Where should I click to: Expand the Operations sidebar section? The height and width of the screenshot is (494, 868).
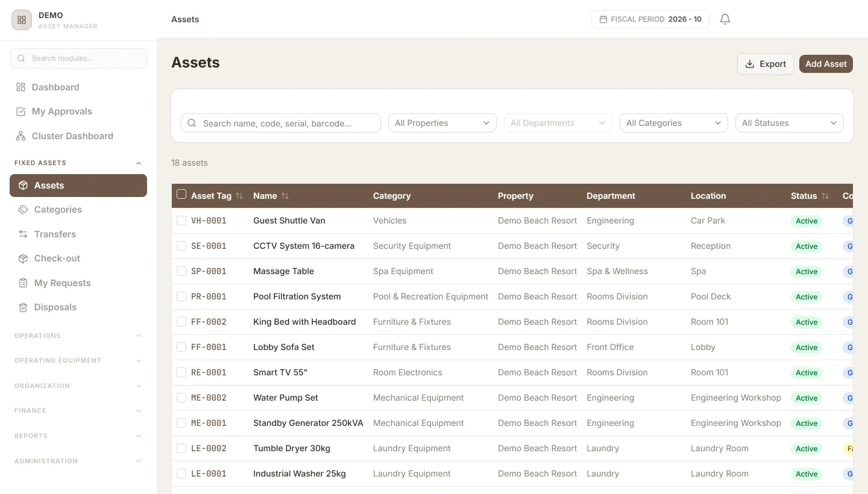click(78, 336)
